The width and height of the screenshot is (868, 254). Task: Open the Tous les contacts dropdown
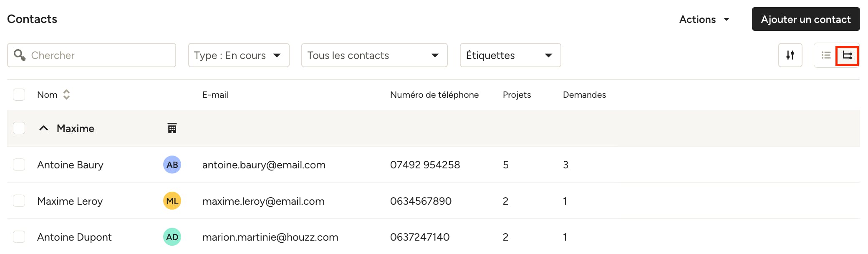coord(374,55)
